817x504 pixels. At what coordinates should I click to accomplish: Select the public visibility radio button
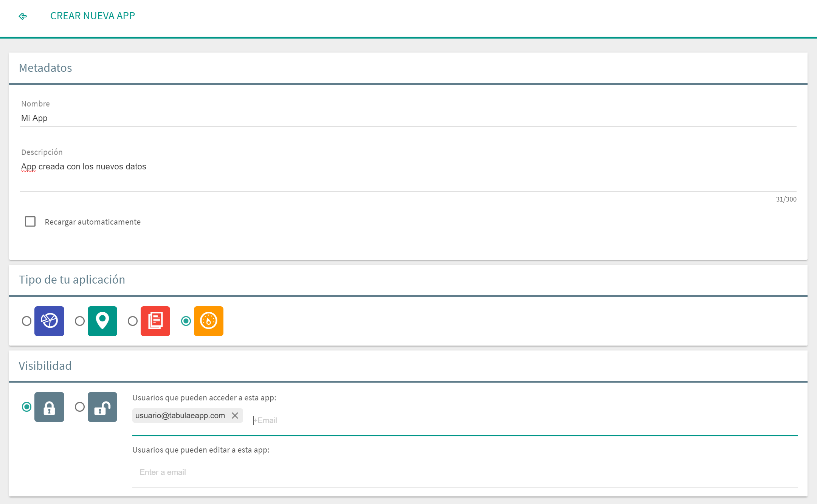pos(79,407)
